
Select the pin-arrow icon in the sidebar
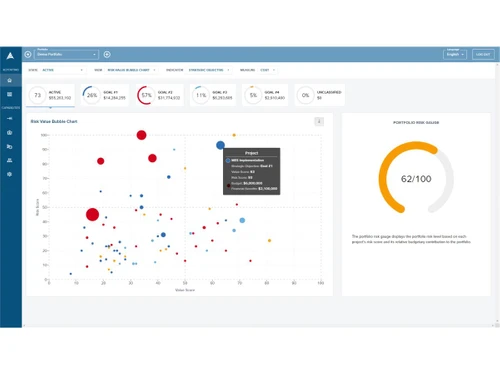10,118
